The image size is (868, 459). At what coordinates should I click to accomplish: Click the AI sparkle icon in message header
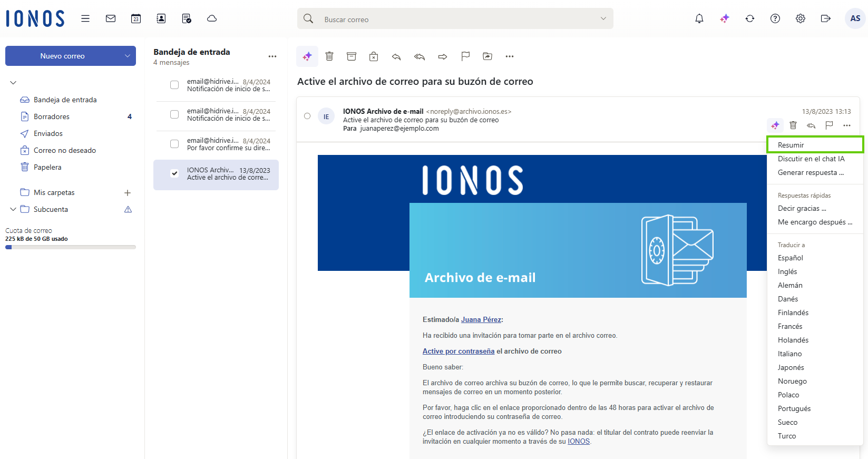click(x=775, y=125)
